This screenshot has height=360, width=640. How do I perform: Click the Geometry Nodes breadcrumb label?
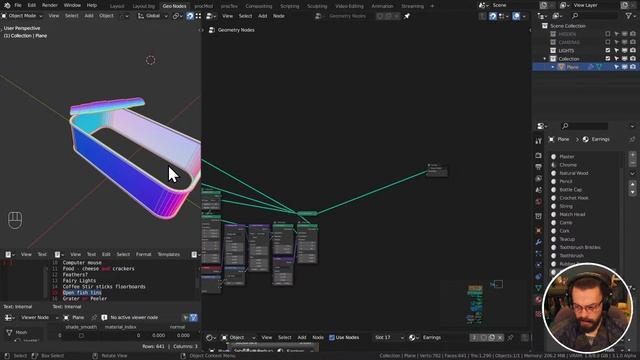(236, 30)
